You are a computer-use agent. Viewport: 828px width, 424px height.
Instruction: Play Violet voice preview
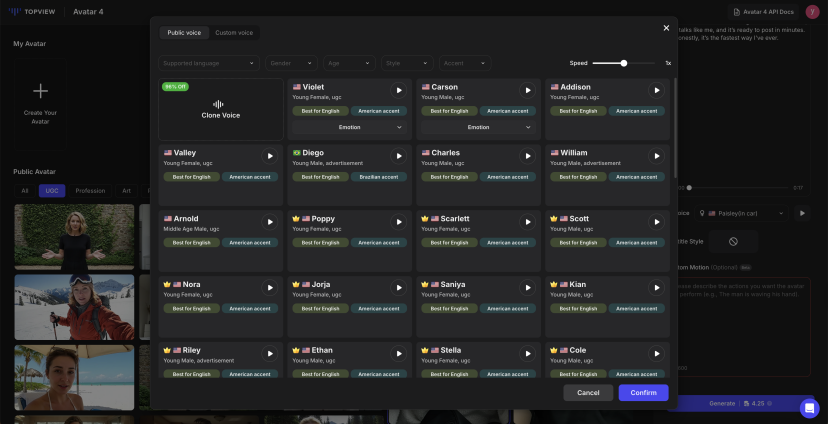tap(398, 90)
